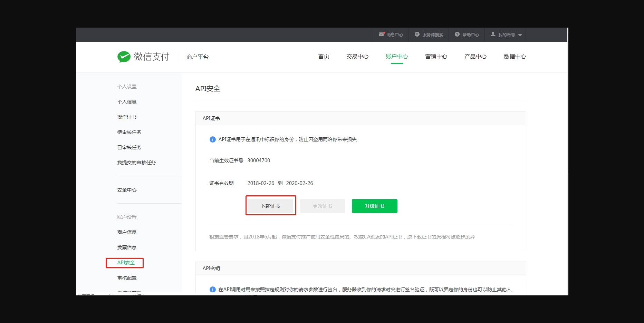Screen dimensions: 644x323
Task: Click the help center question mark icon
Action: [x=457, y=34]
